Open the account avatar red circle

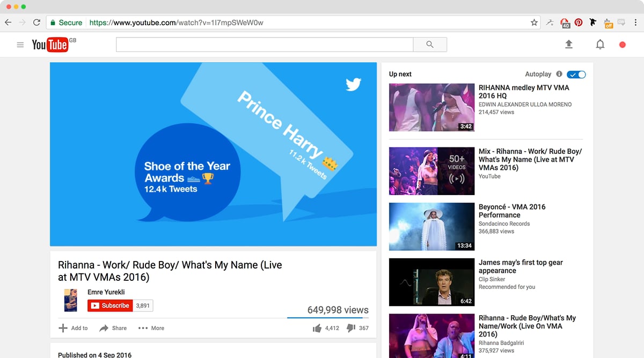tap(623, 44)
